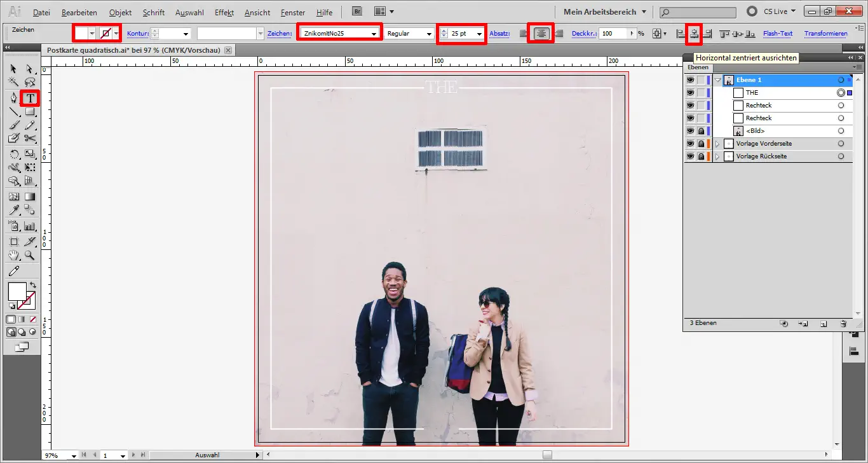Delete selection with Layers panel trash icon
Screen dimensions: 868x463
pyautogui.click(x=843, y=324)
